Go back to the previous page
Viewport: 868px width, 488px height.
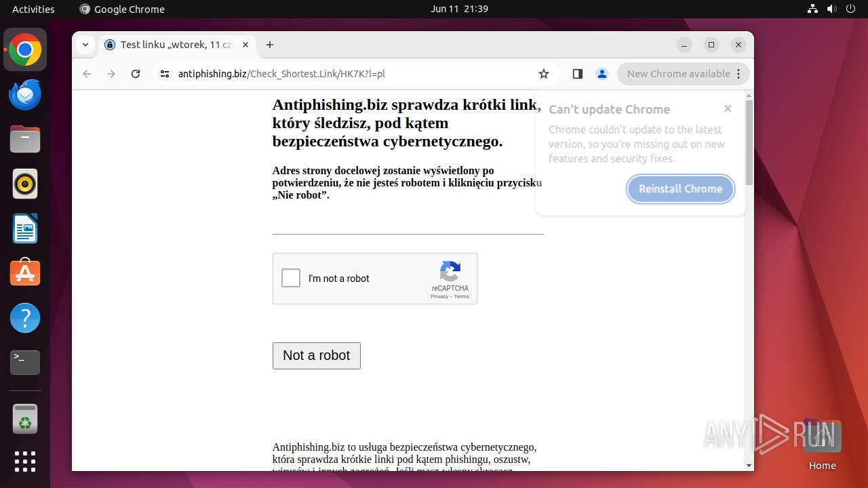pos(87,74)
